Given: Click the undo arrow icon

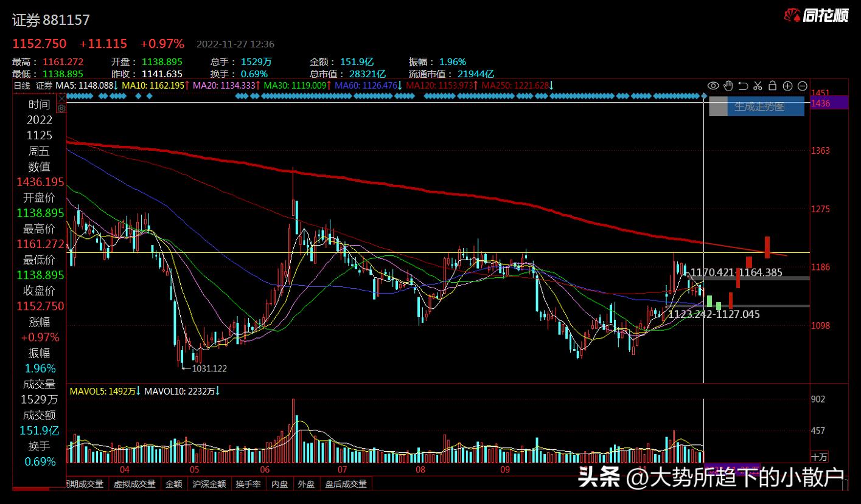Looking at the screenshot, I should point(743,86).
